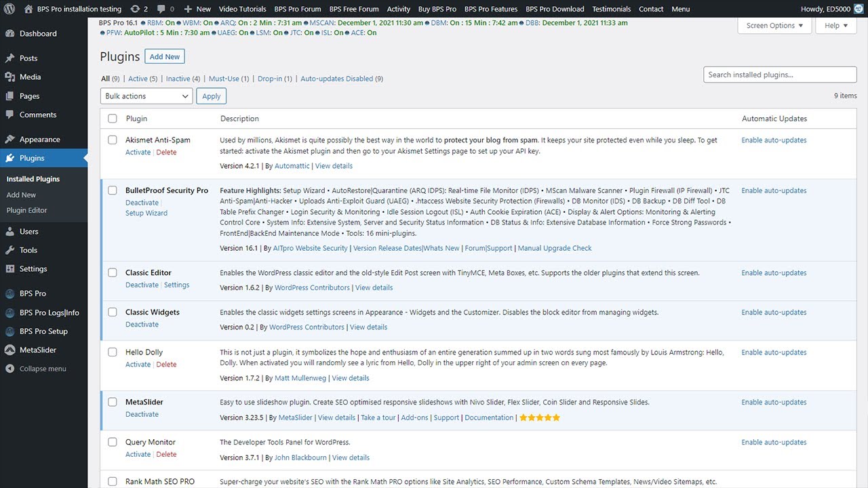Open the Posts pushpin icon in sidebar
The height and width of the screenshot is (488, 868).
(9, 58)
